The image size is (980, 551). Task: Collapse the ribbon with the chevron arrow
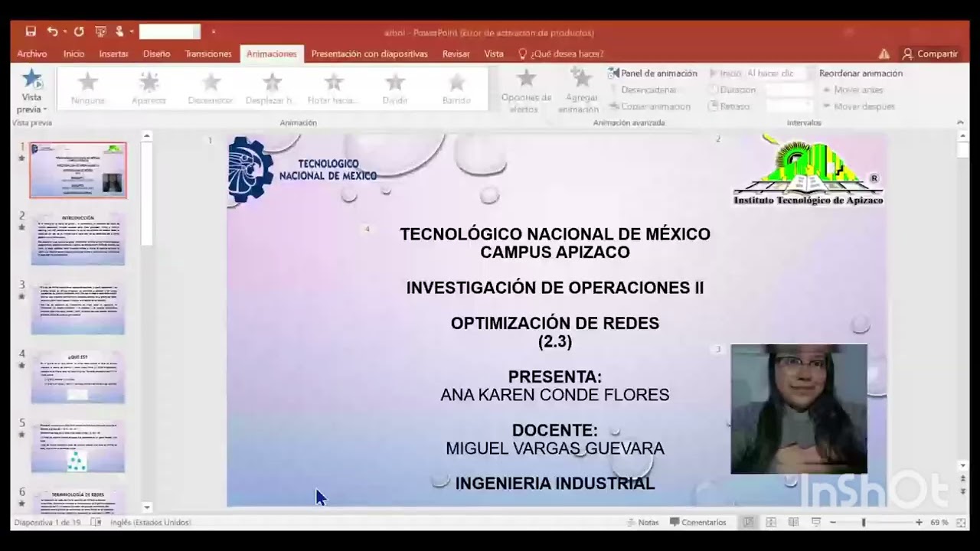[960, 122]
